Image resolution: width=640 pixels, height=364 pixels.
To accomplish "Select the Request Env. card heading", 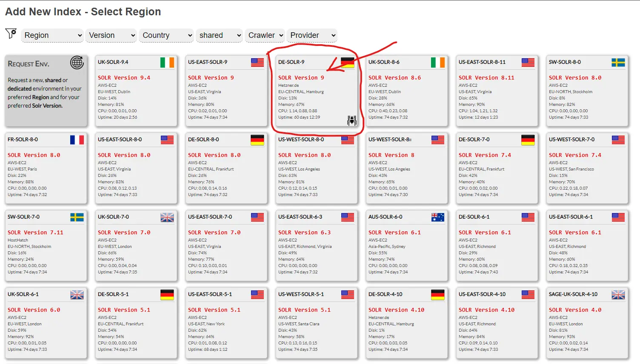I will (29, 64).
